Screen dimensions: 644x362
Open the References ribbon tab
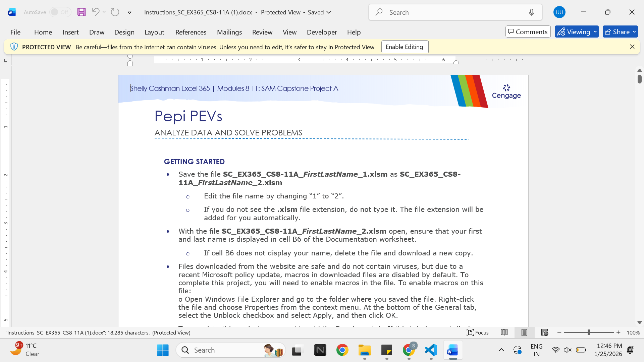(191, 32)
